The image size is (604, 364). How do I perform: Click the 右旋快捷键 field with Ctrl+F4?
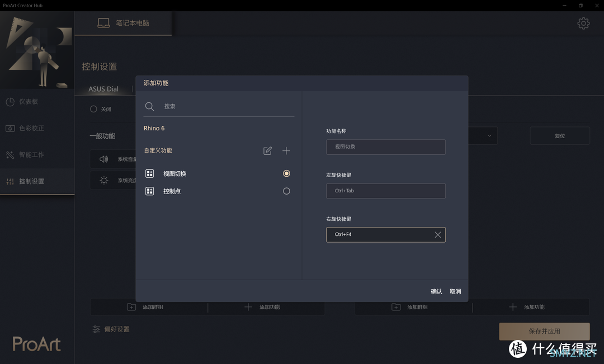click(385, 235)
